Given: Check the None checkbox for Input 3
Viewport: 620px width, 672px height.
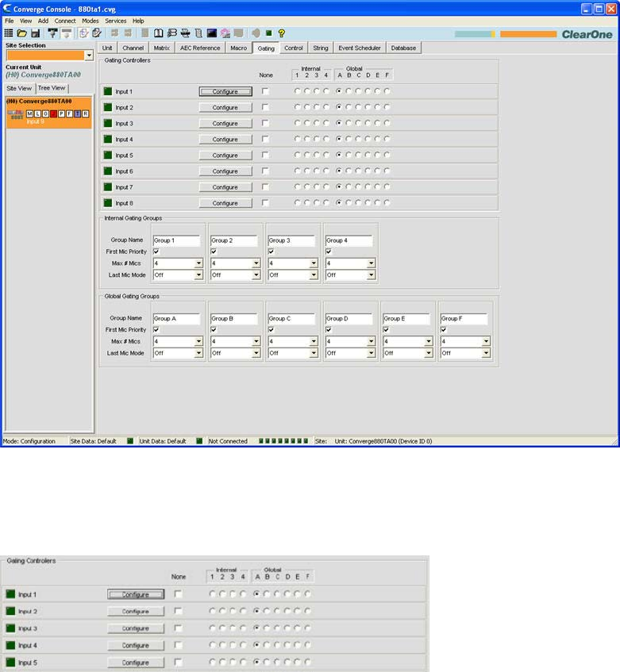Looking at the screenshot, I should tap(266, 124).
